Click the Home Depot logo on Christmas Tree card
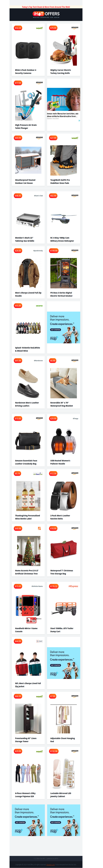Viewport: 103px width, 868px height. [x=39, y=528]
